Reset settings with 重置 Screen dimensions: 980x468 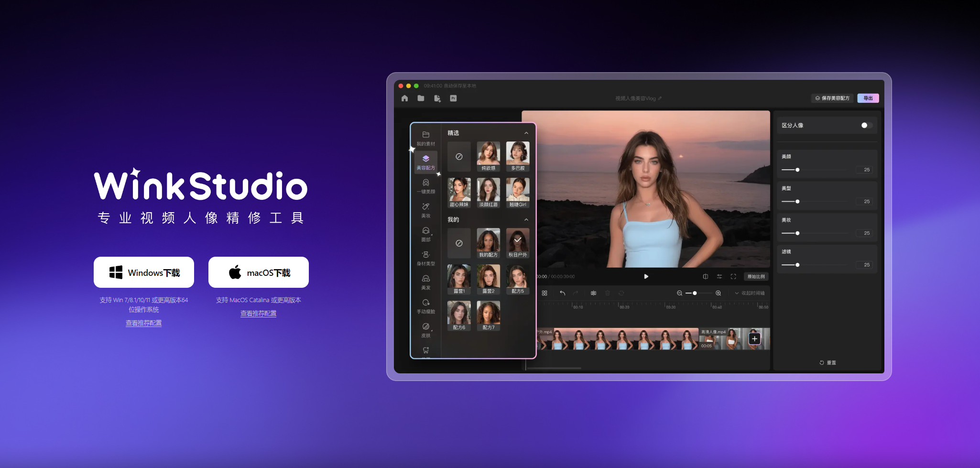click(828, 362)
